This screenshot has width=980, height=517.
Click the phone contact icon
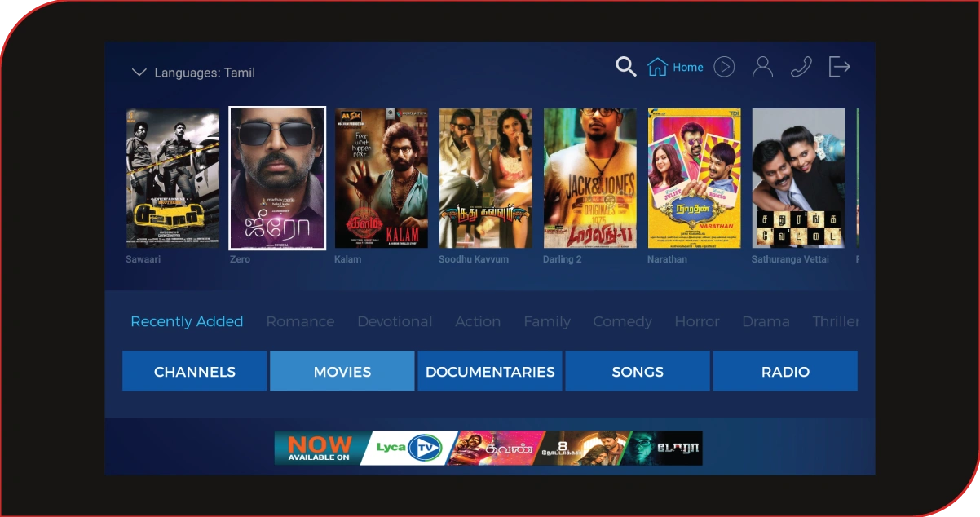(x=801, y=67)
